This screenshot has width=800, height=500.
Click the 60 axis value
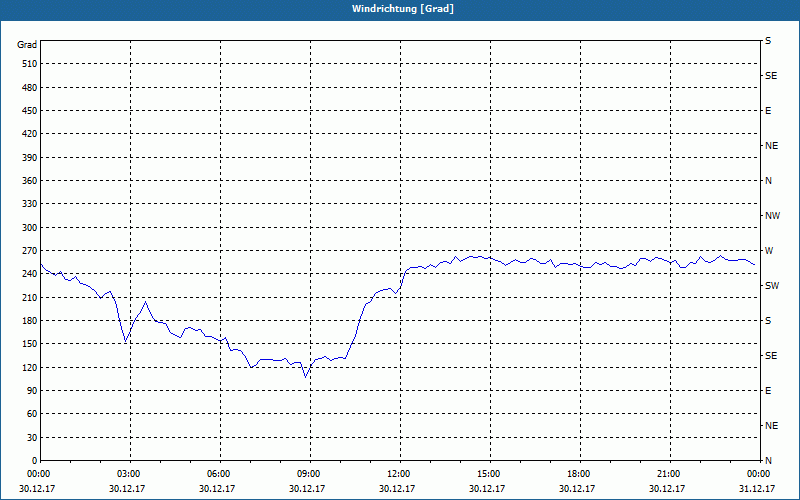pos(31,414)
